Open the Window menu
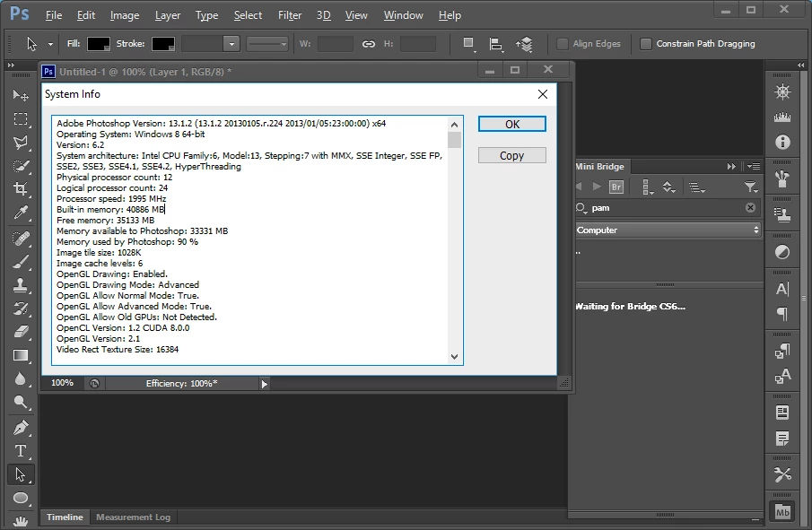The image size is (812, 530). 403,15
